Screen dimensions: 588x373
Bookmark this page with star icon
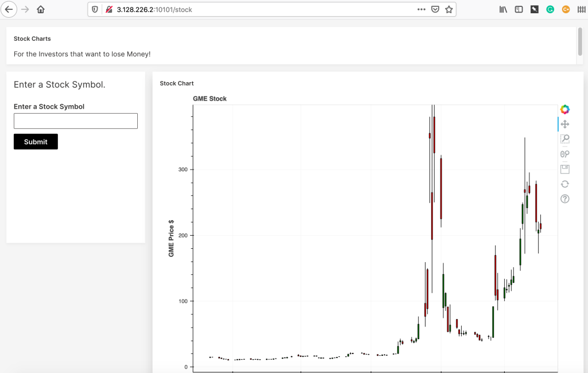point(448,9)
